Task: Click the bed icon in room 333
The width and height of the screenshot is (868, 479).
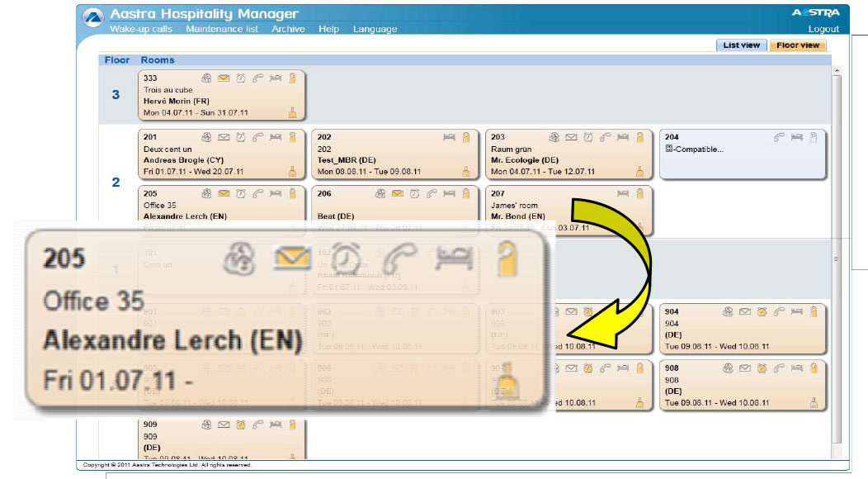Action: coord(276,78)
